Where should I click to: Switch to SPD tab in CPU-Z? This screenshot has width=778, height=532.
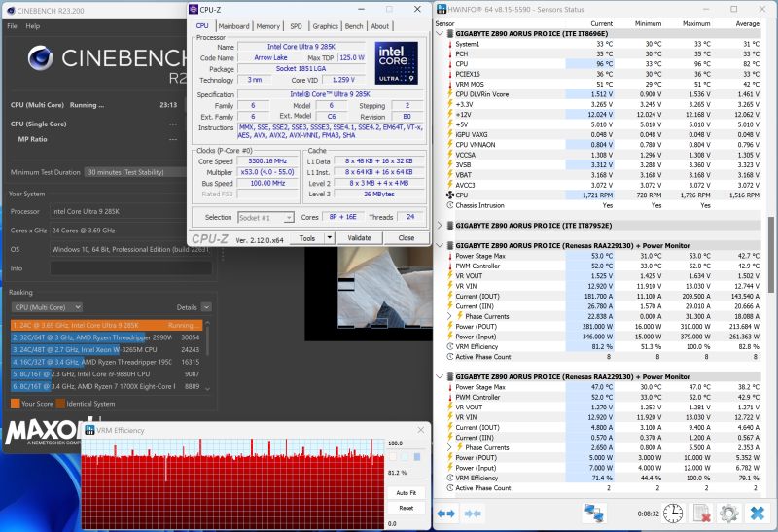tap(296, 26)
